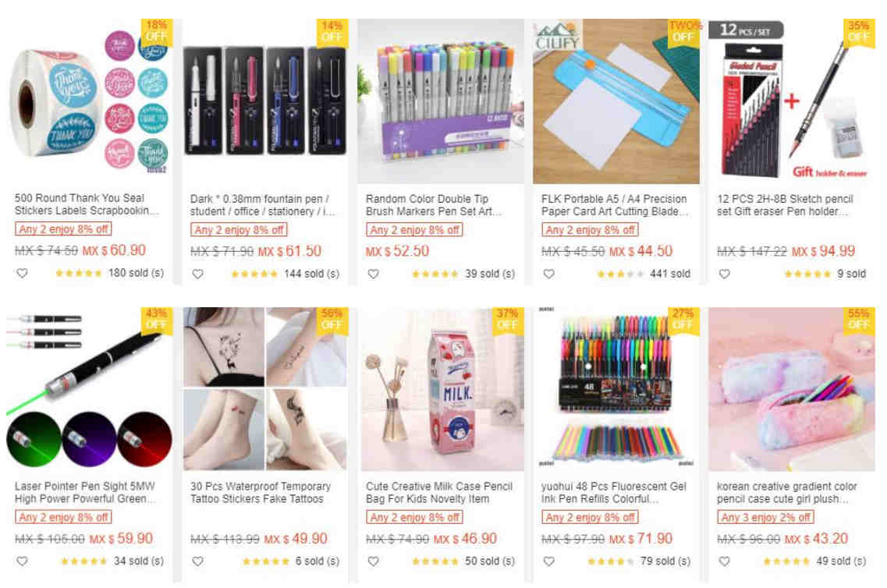
Task: Open the milk carton pencil case image
Action: 441,389
